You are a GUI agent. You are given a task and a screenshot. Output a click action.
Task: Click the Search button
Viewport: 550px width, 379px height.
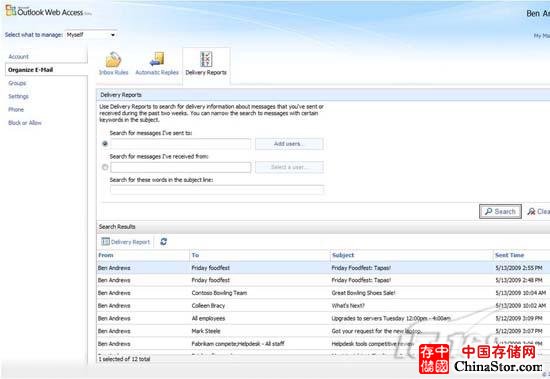[500, 211]
